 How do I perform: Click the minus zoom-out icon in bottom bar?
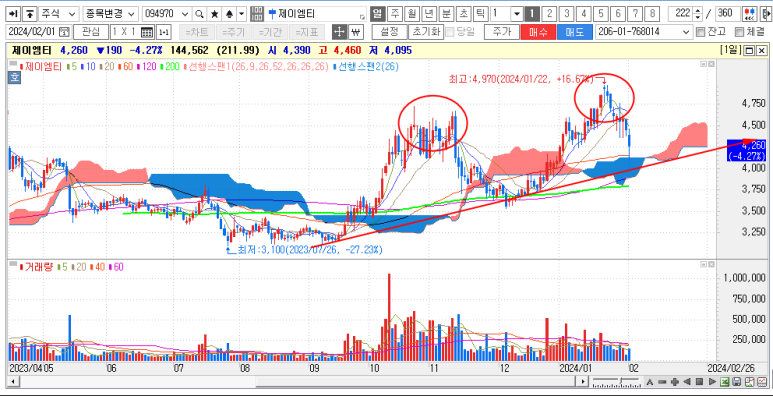(662, 382)
